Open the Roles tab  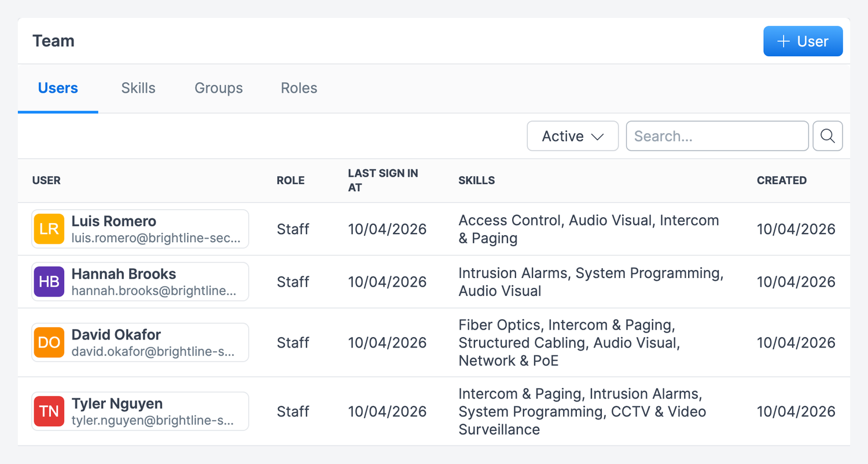(x=299, y=88)
